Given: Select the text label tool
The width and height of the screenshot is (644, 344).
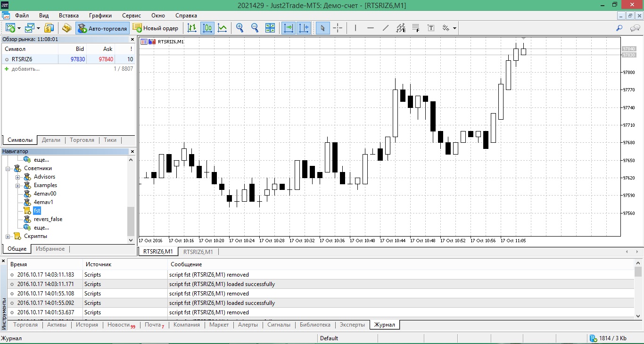Looking at the screenshot, I should [x=431, y=28].
